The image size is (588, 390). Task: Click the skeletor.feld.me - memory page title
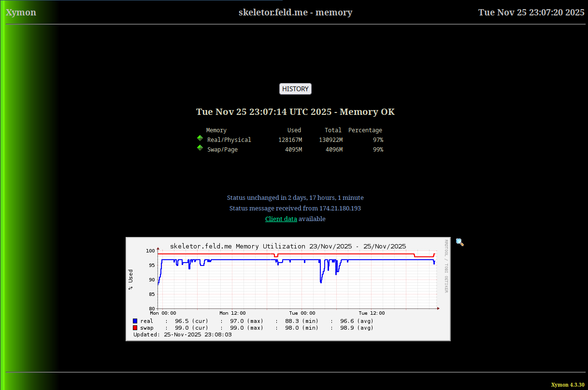(x=295, y=13)
